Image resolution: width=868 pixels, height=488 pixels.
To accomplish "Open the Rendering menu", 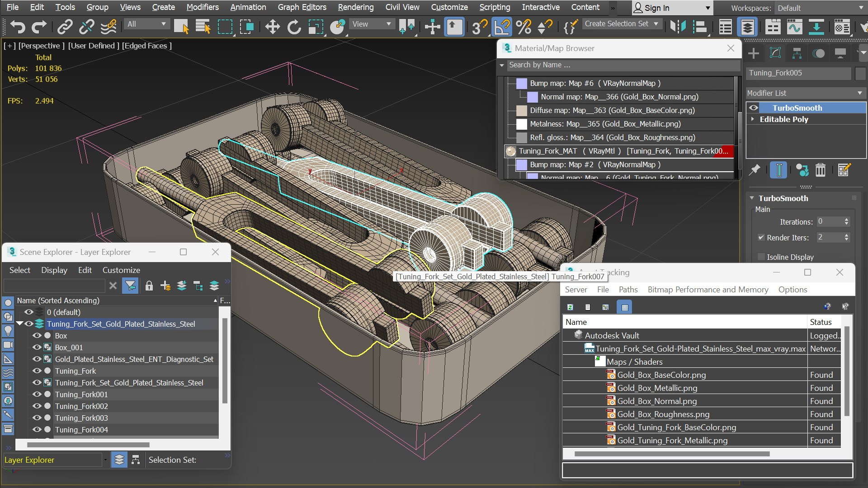I will click(356, 7).
